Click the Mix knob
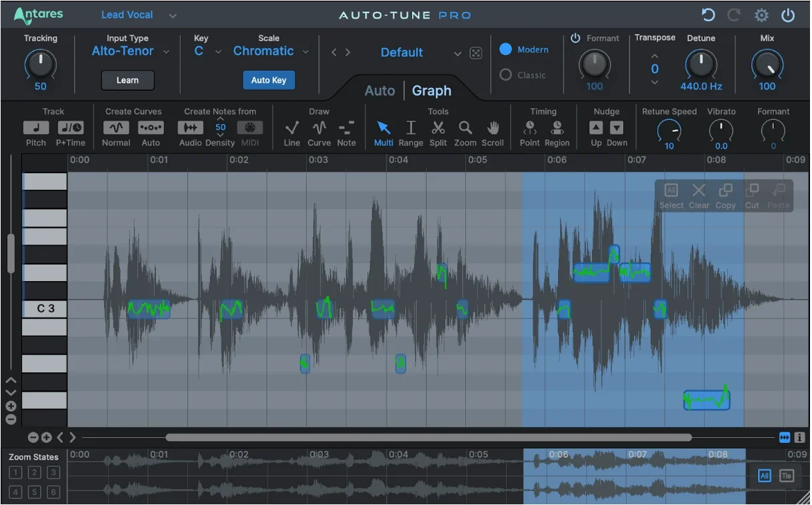The width and height of the screenshot is (812, 505). pyautogui.click(x=767, y=65)
